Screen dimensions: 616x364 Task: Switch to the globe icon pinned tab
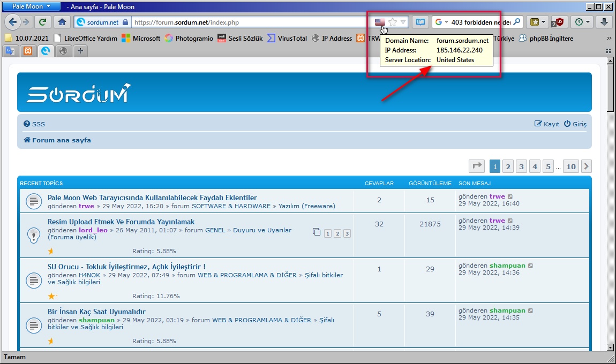(63, 51)
